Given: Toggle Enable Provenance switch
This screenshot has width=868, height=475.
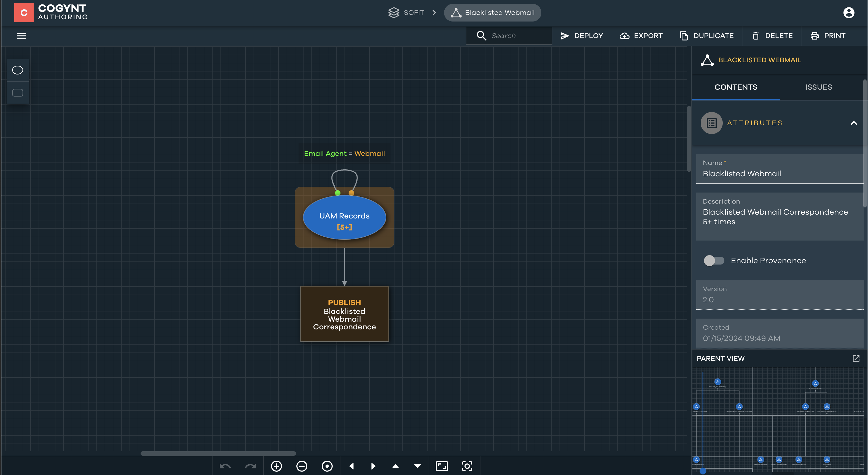Looking at the screenshot, I should 714,261.
